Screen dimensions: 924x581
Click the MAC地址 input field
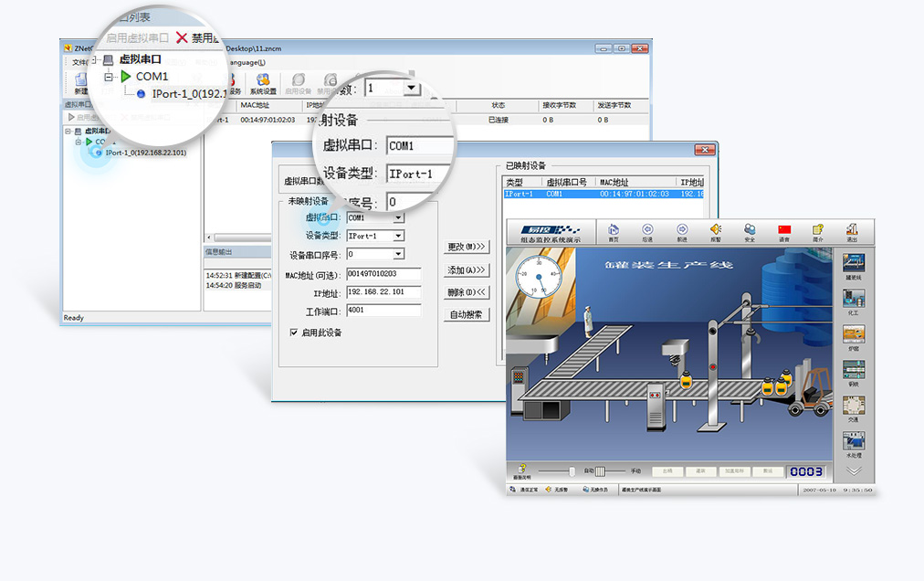point(383,274)
